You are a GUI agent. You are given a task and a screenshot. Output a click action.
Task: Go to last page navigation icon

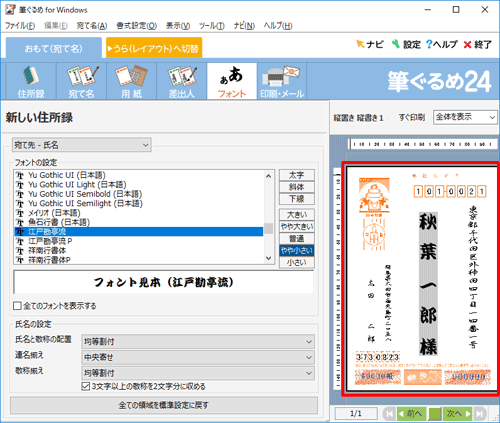coord(480,414)
